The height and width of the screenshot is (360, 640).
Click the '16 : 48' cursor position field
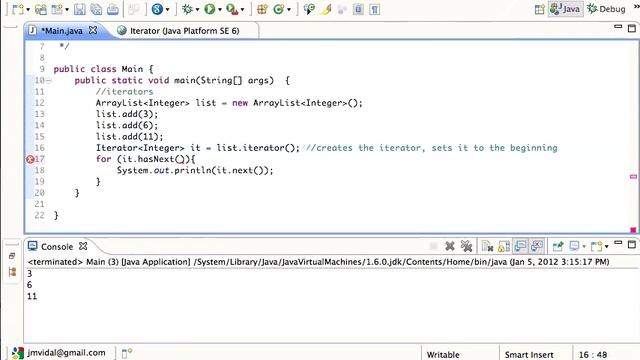point(593,355)
